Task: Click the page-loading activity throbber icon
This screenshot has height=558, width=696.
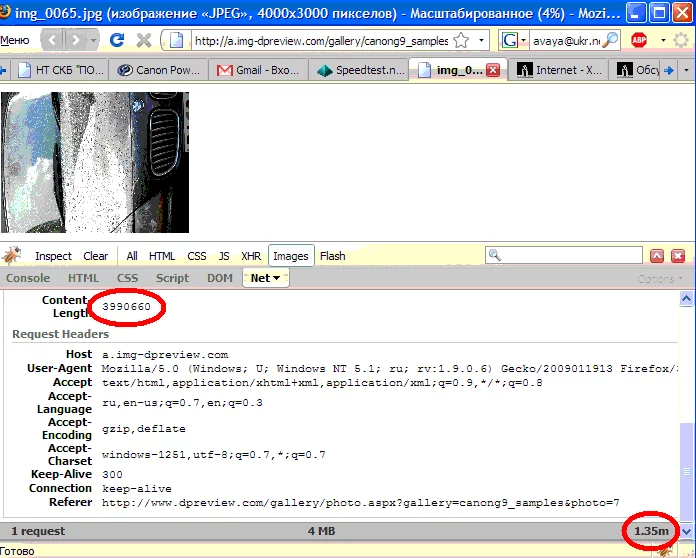Action: (681, 40)
